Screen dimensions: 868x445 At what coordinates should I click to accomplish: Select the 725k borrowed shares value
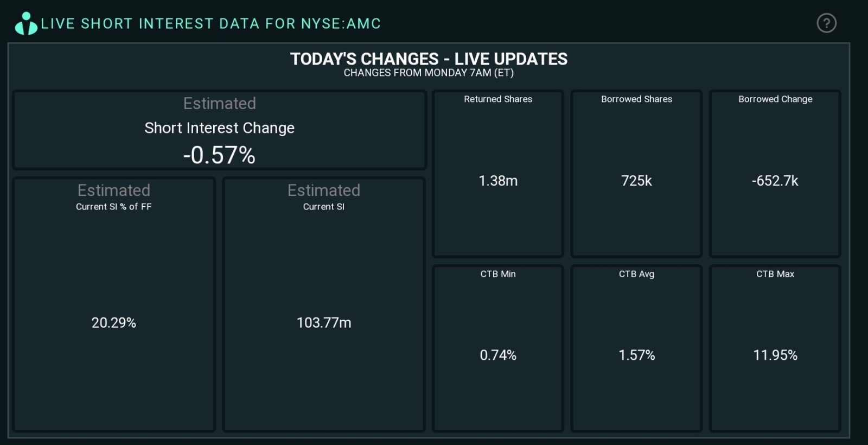pyautogui.click(x=636, y=181)
